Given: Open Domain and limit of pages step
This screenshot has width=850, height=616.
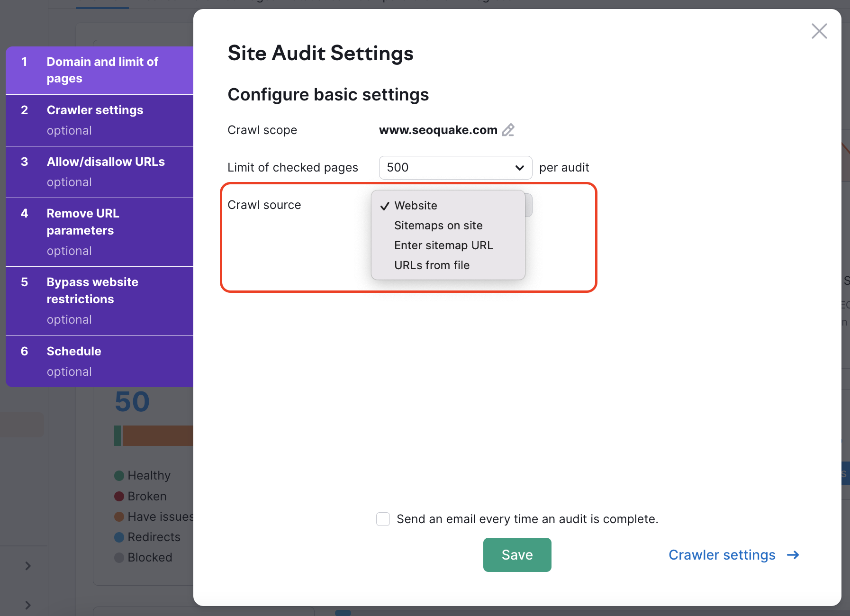Looking at the screenshot, I should click(99, 70).
